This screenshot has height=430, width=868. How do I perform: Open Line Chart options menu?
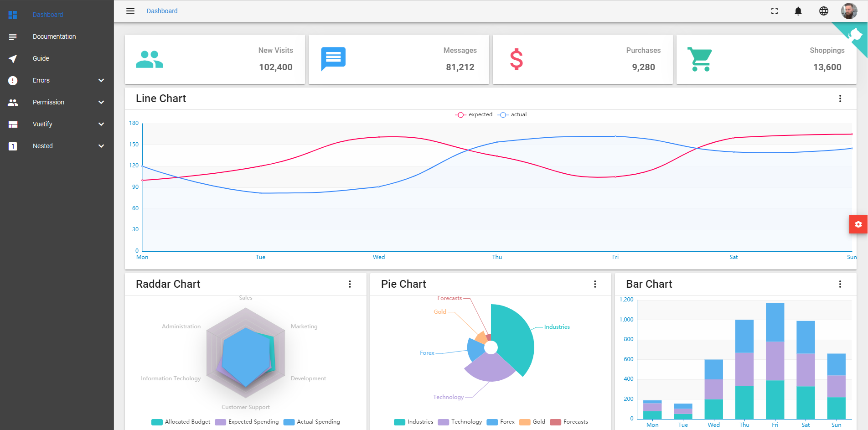840,98
